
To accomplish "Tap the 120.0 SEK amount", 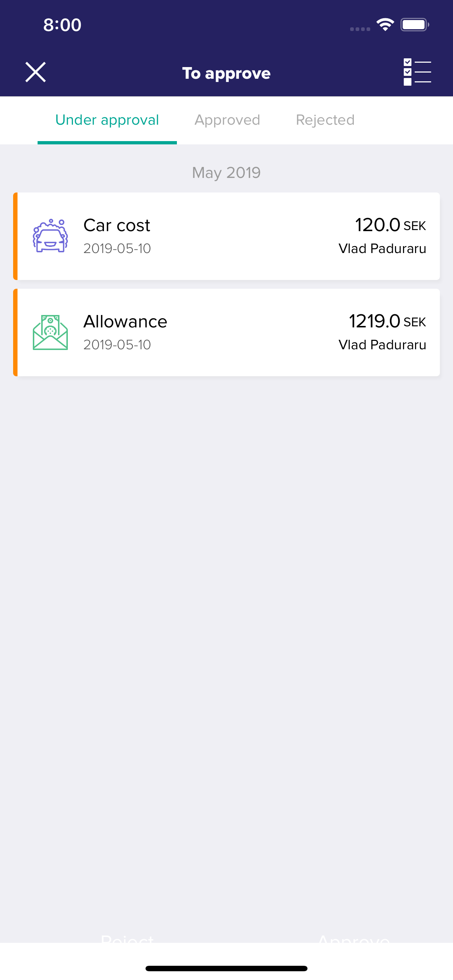I will (x=390, y=225).
